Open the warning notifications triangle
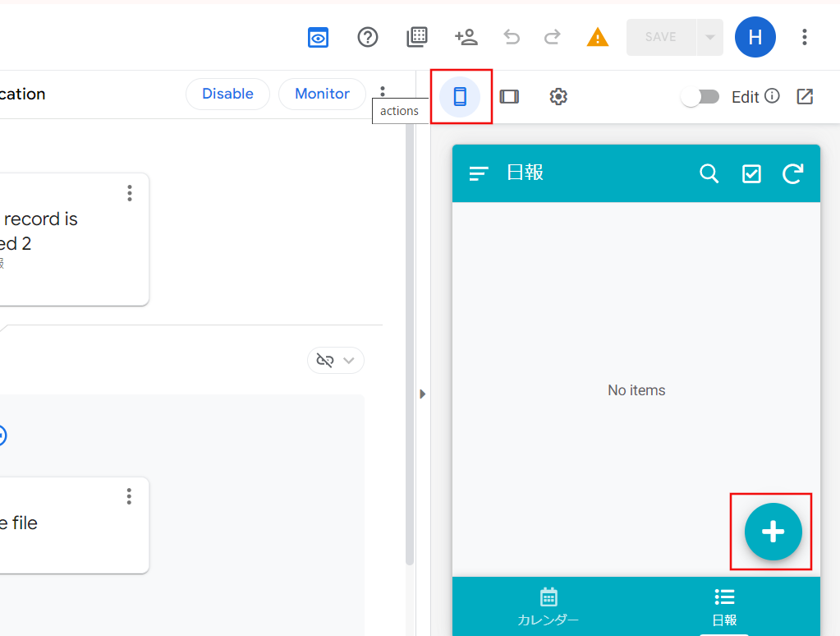The width and height of the screenshot is (840, 636). (597, 37)
